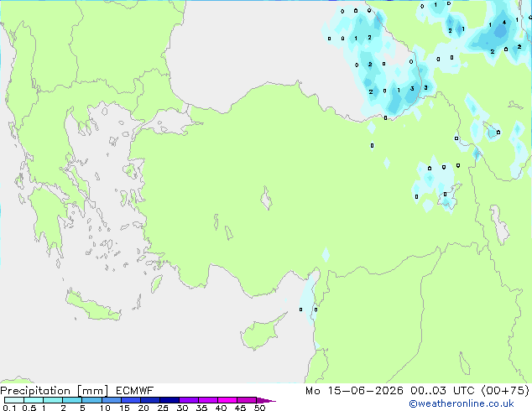The image size is (532, 411).
Task: Click the 25–30 mm dark navy swatch
Action: pyautogui.click(x=169, y=400)
